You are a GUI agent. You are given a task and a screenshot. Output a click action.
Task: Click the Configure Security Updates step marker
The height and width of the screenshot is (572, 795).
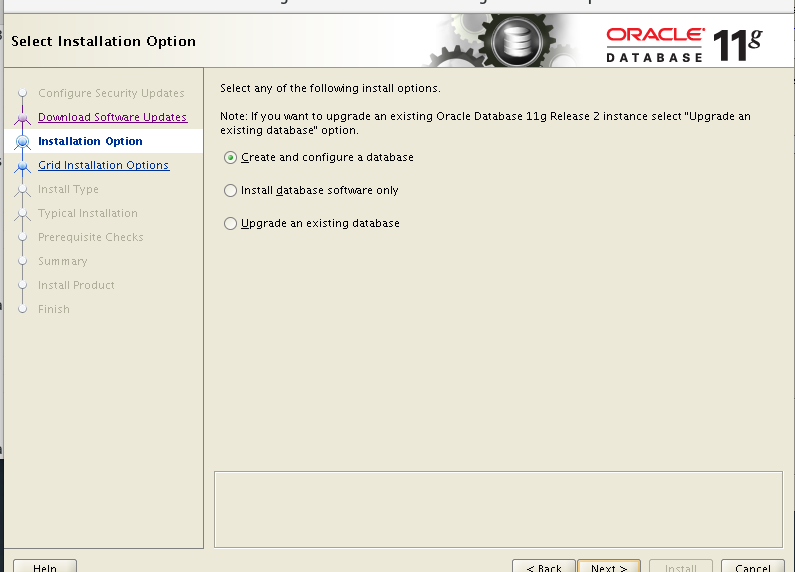[x=22, y=93]
